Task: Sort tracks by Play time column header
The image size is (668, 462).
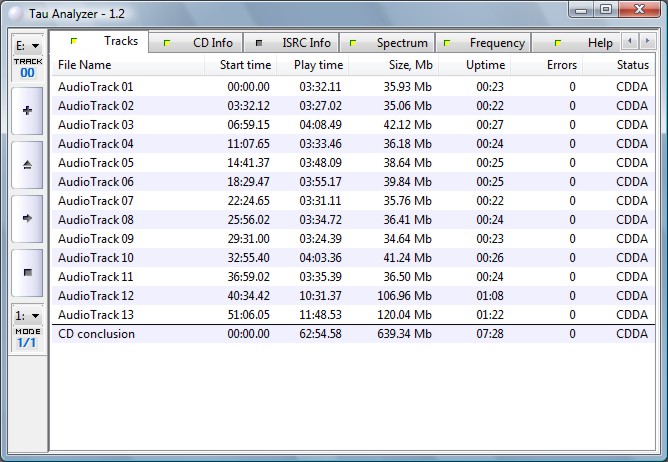Action: [x=319, y=65]
